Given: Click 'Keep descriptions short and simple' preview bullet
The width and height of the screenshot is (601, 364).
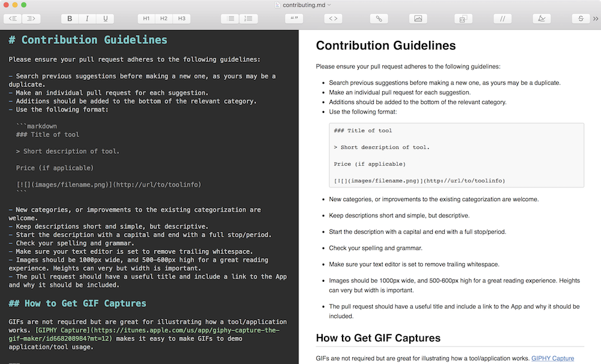Looking at the screenshot, I should pyautogui.click(x=399, y=216).
